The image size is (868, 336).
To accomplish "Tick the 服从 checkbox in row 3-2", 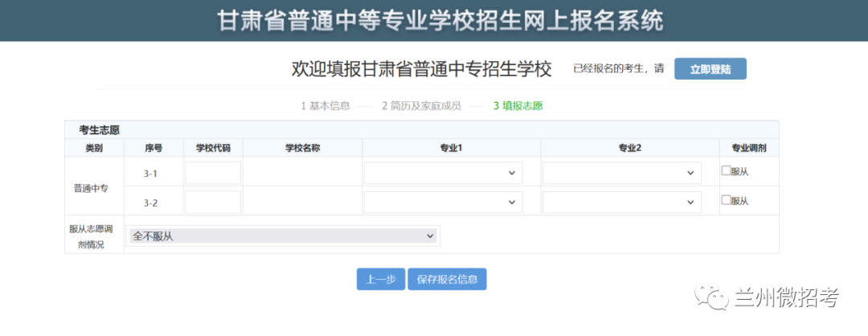I will pos(726,199).
